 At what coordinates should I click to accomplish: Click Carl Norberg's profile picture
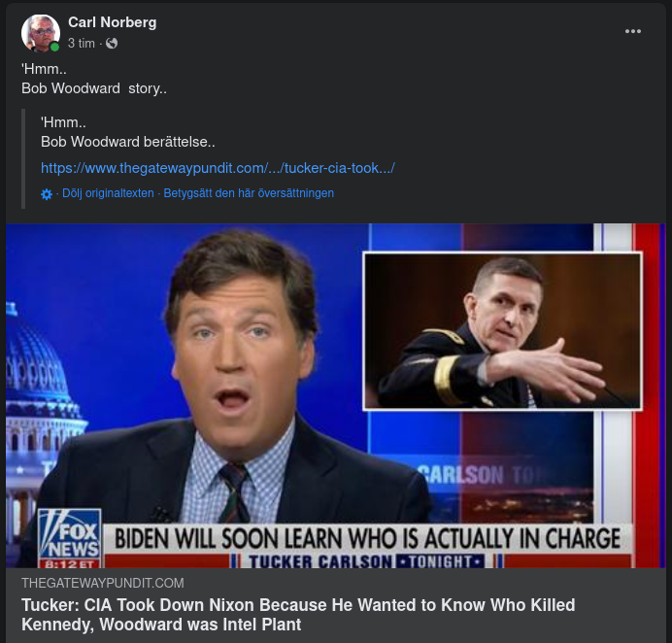pos(40,33)
